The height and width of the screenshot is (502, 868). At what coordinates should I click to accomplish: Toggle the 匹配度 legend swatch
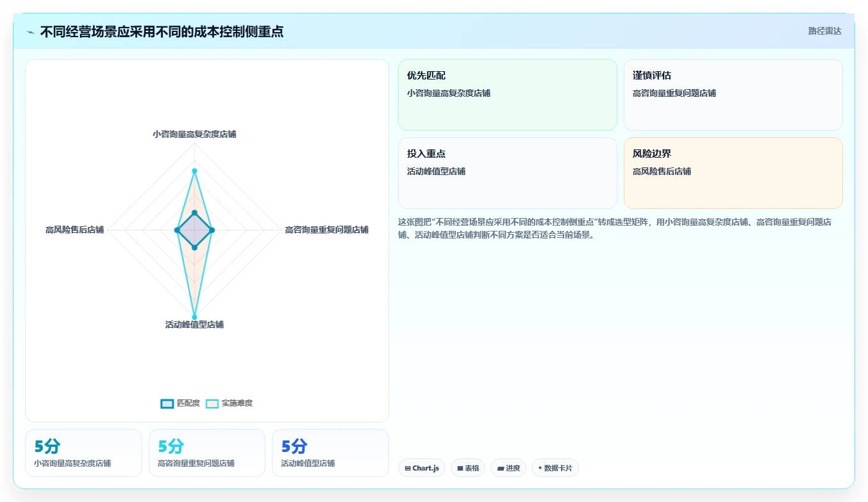click(167, 403)
